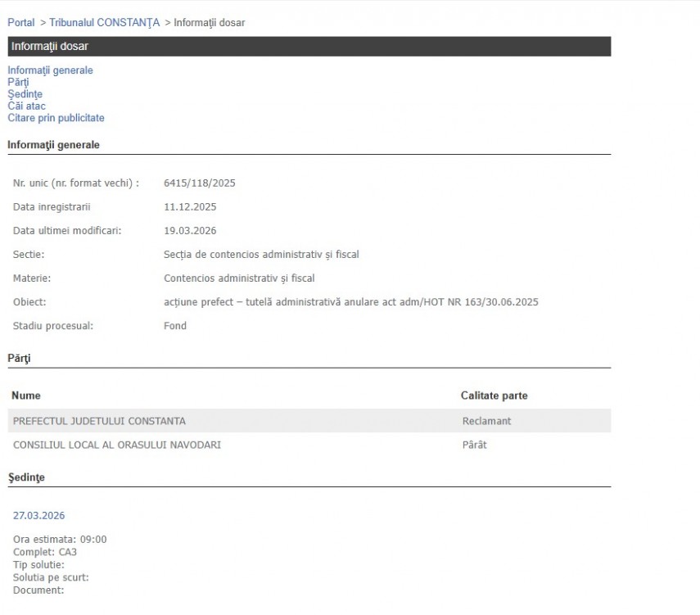Open the 27.03.2026 hearing date link
The width and height of the screenshot is (700, 615).
(x=38, y=516)
